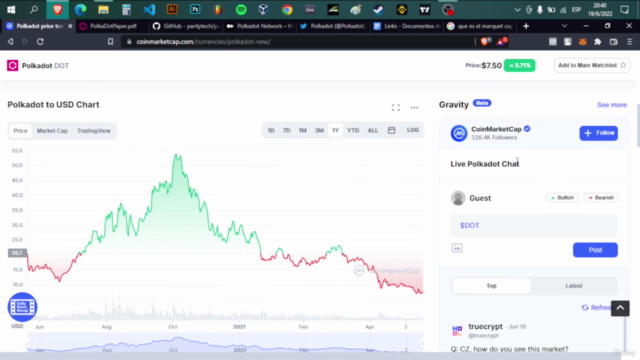Open Adobe Illustrator from taskbar

point(172,9)
